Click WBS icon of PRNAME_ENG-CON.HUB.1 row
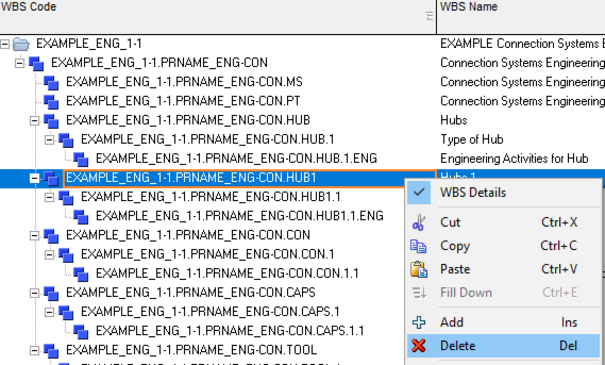Screen dimensions: 605x365 [66, 140]
